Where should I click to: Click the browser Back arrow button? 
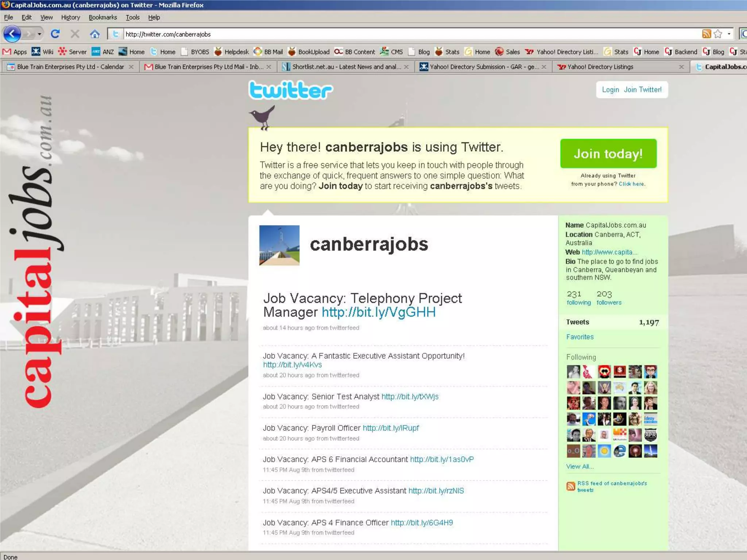[x=12, y=34]
